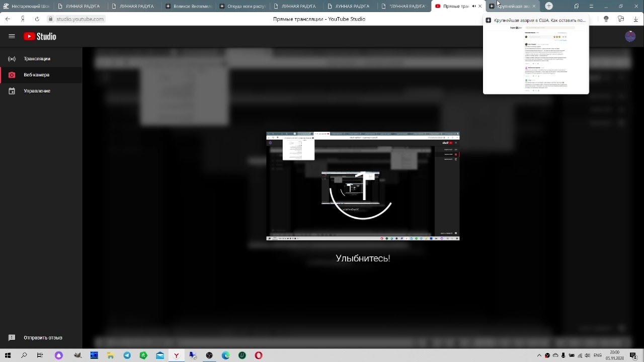644x362 pixels.
Task: Close the Прямые трансляции tab
Action: pos(480,6)
